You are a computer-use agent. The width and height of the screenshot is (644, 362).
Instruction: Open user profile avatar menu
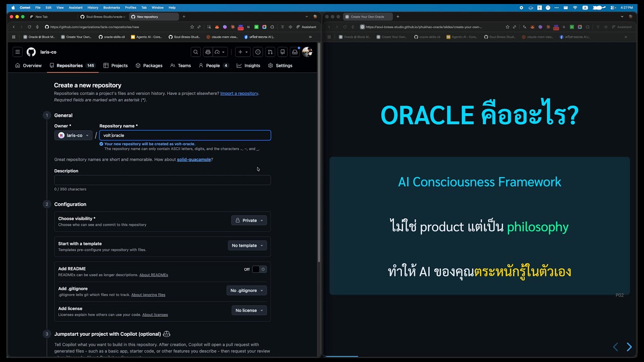tap(307, 52)
